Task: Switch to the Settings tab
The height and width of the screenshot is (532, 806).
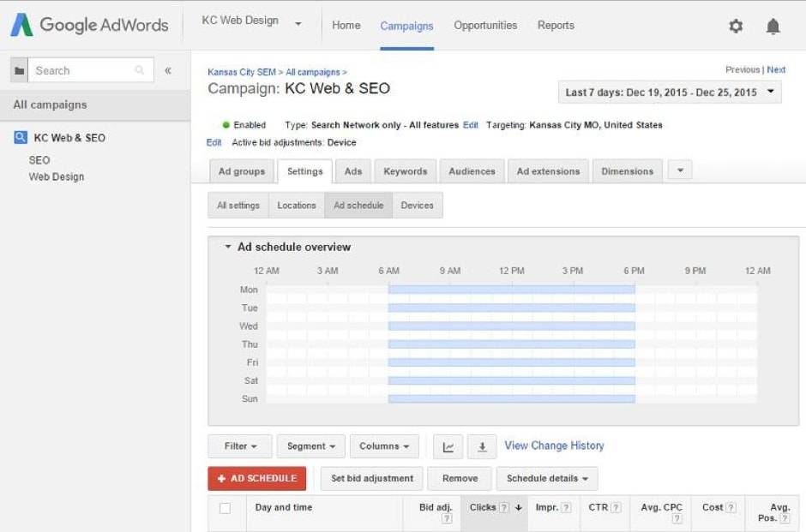Action: click(x=304, y=171)
